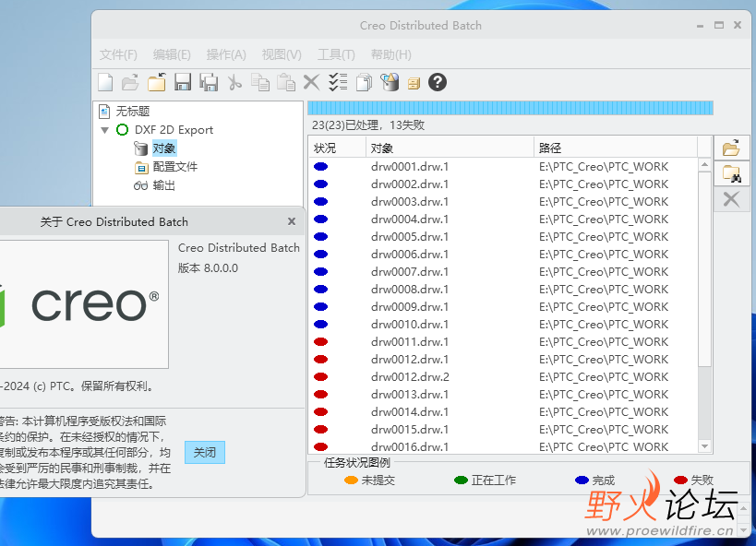Screen dimensions: 756x546
Task: Click the 未提交 legend entry
Action: click(370, 480)
